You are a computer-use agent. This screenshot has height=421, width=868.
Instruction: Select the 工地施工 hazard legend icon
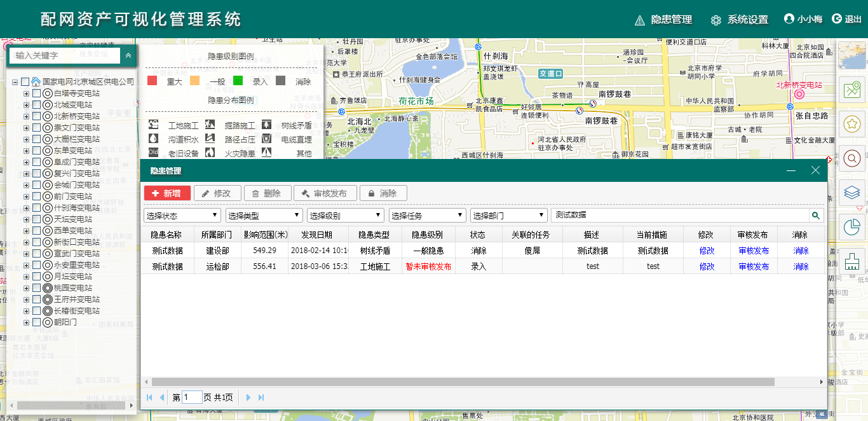[x=153, y=124]
